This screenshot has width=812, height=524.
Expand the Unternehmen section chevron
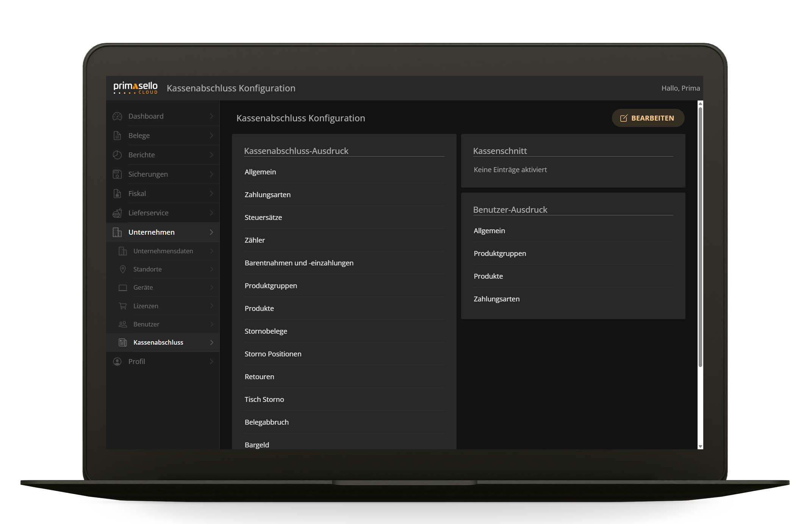coord(211,232)
